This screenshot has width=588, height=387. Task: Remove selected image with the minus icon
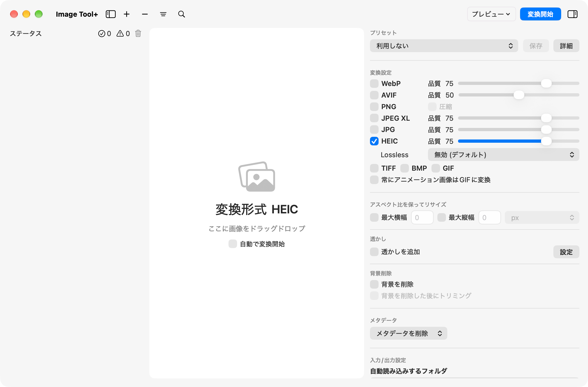[x=145, y=14]
